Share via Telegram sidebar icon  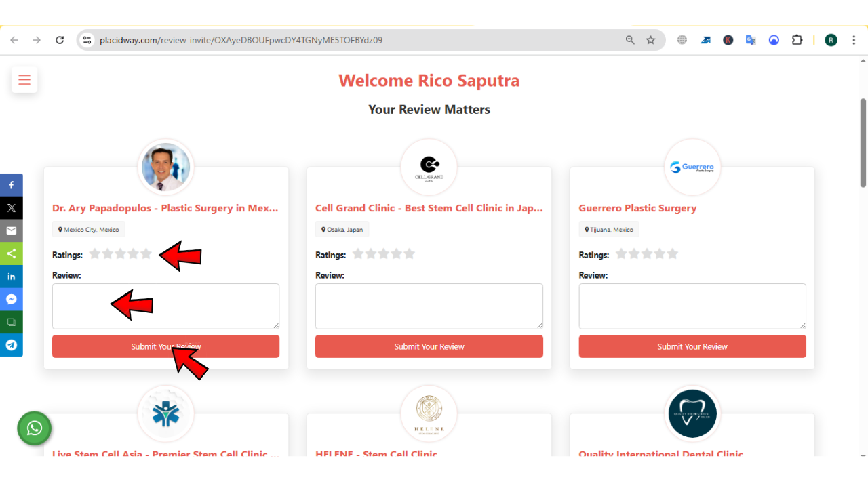tap(12, 345)
